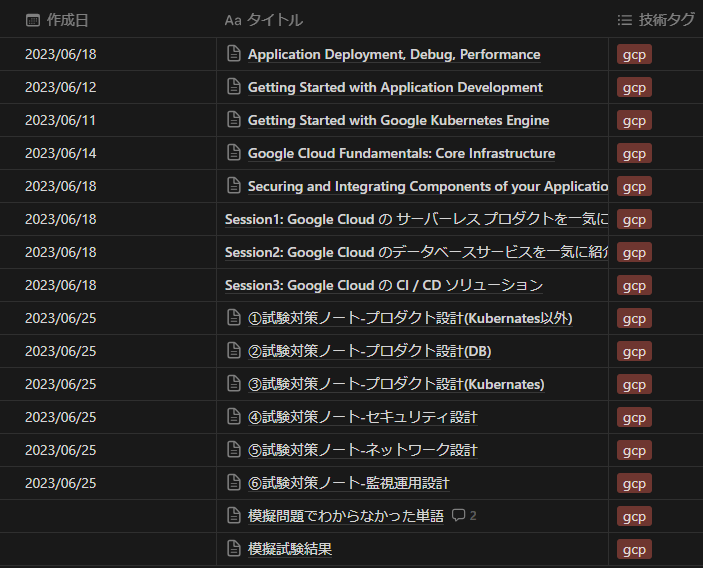The image size is (703, 568).
Task: Click page icon of ③試験対策ノート (Kubernates) row
Action: coord(234,384)
